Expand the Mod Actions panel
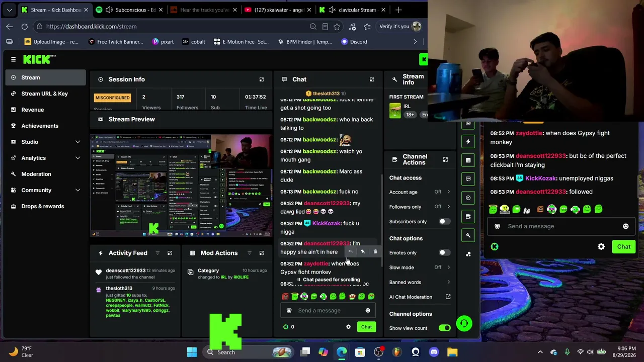The height and width of the screenshot is (362, 644). (x=262, y=253)
